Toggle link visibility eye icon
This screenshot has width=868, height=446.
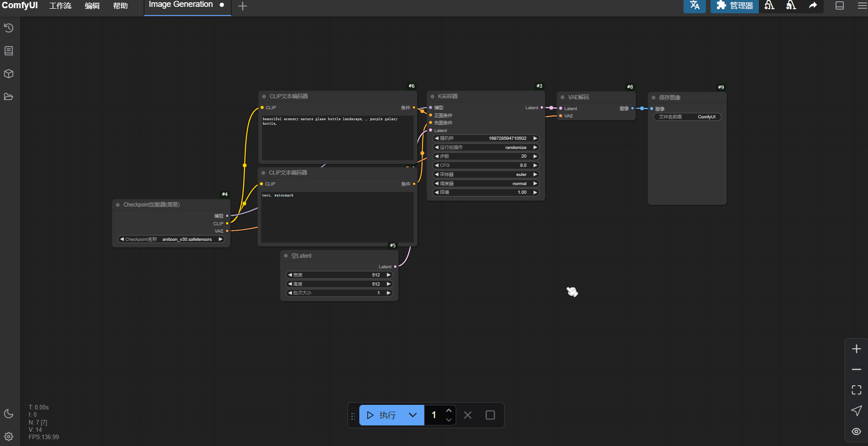856,431
